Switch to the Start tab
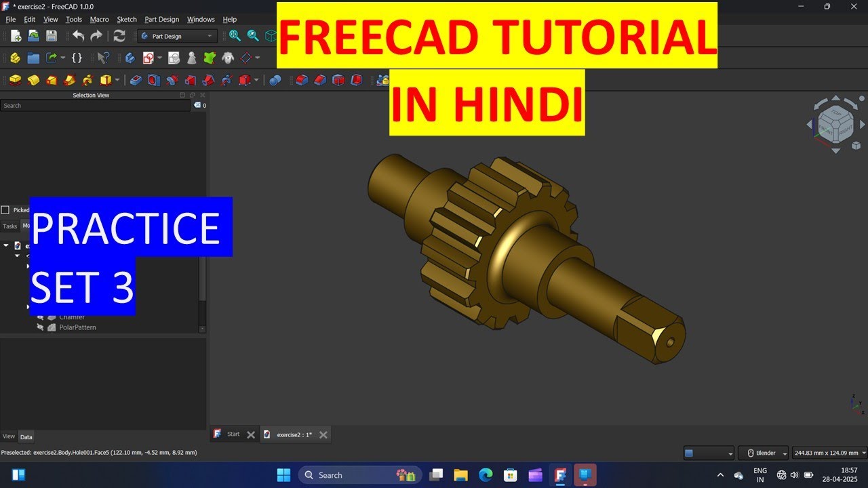868x488 pixels. 233,434
